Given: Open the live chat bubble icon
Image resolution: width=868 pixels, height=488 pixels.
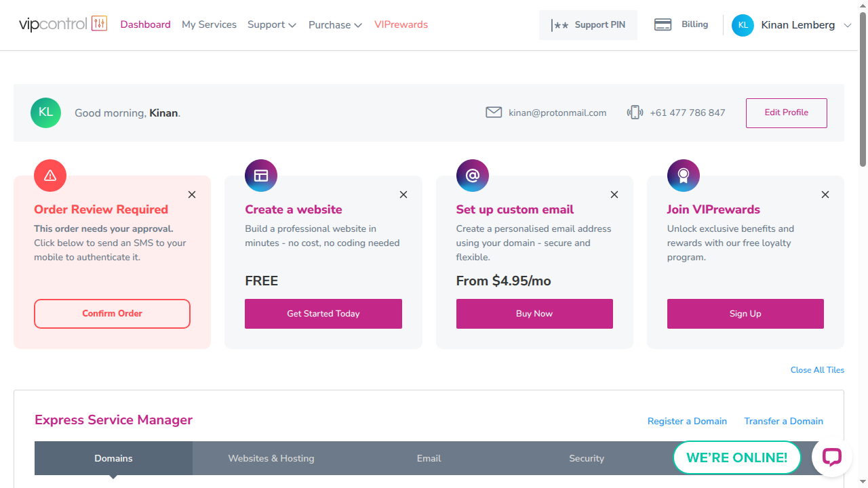Looking at the screenshot, I should 831,457.
